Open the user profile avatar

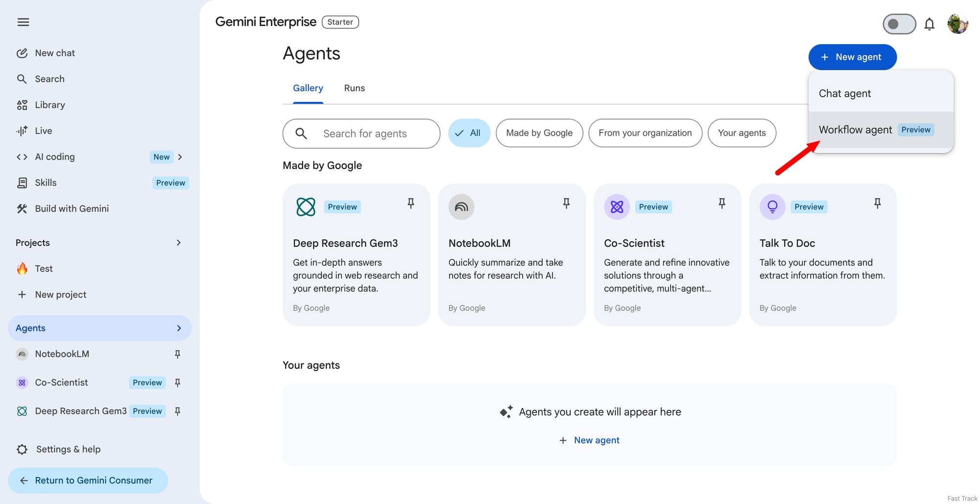pos(957,24)
